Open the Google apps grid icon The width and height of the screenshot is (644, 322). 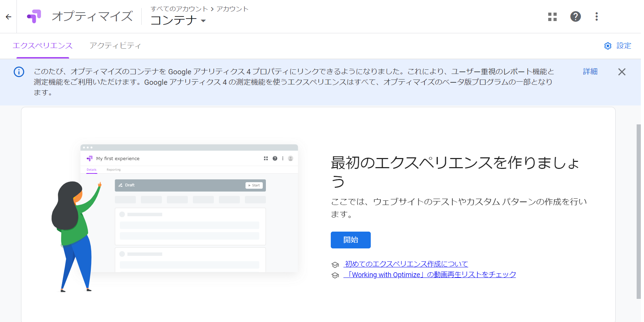(x=552, y=16)
